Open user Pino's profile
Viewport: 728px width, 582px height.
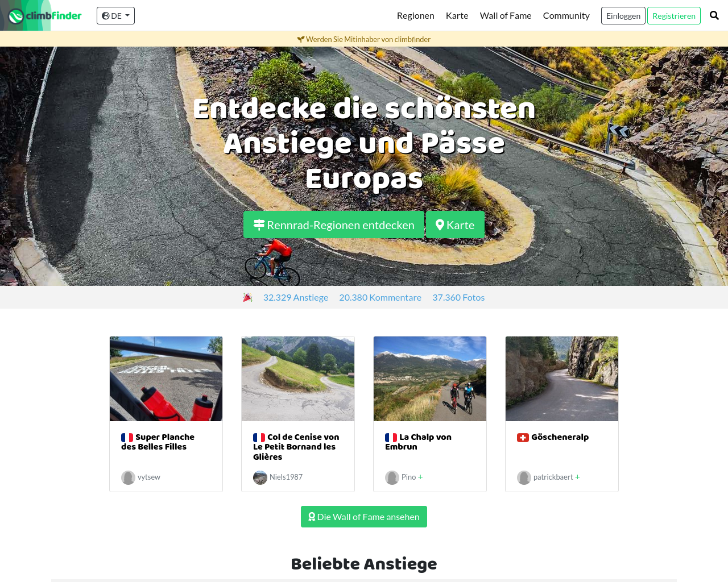tap(408, 477)
